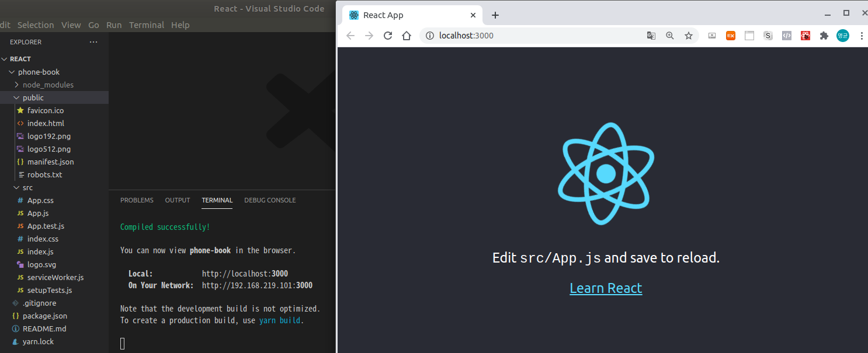Open the Terminal menu in VS Code

147,25
